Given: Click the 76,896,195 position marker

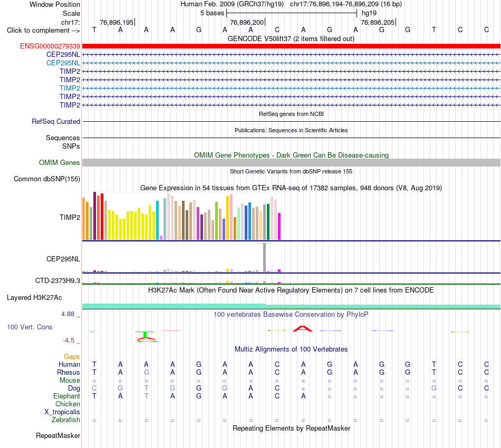Looking at the screenshot, I should pos(117,22).
